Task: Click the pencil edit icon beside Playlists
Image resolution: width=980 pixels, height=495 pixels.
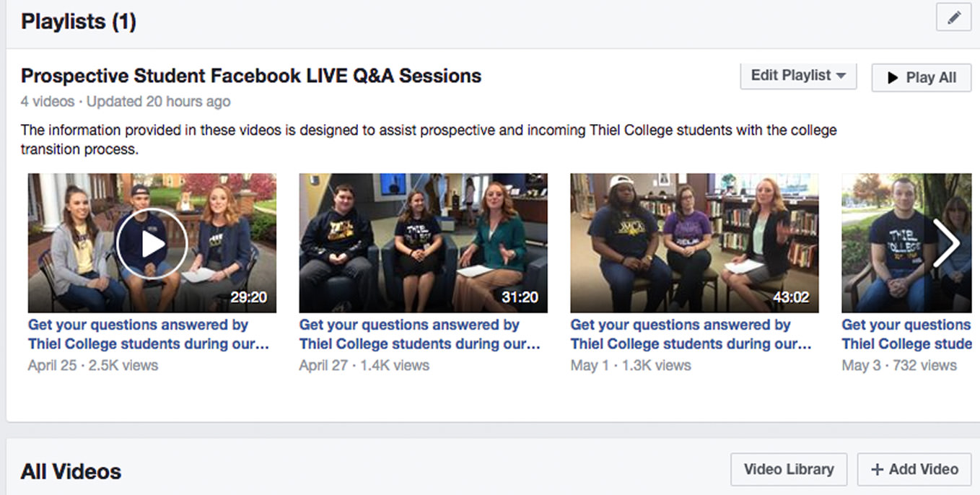Action: (953, 18)
